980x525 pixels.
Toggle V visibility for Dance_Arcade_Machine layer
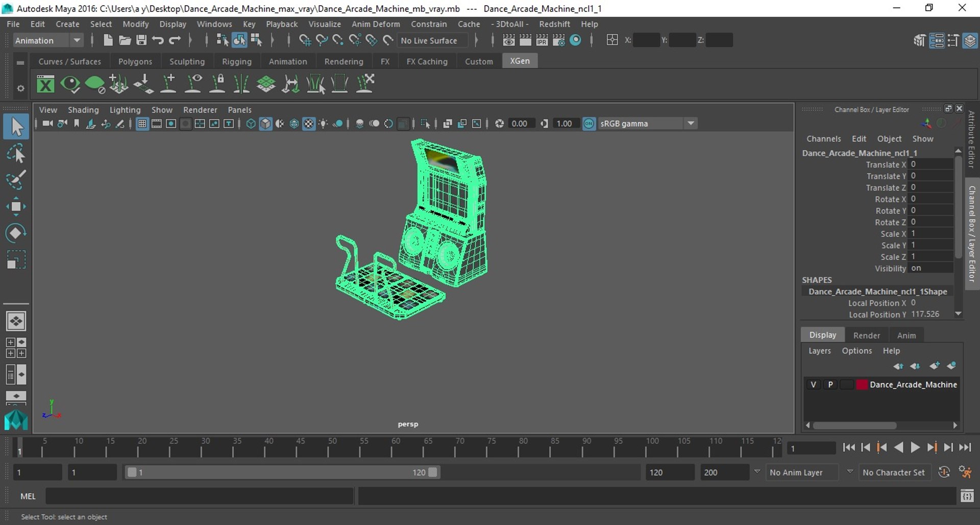tap(813, 385)
